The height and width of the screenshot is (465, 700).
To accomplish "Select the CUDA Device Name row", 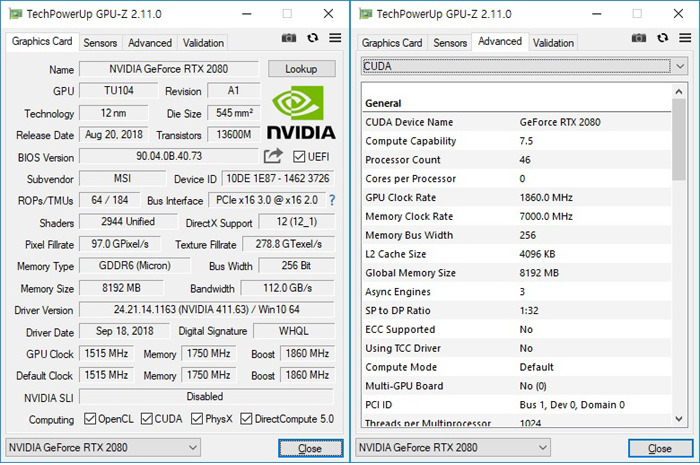I will coord(516,122).
